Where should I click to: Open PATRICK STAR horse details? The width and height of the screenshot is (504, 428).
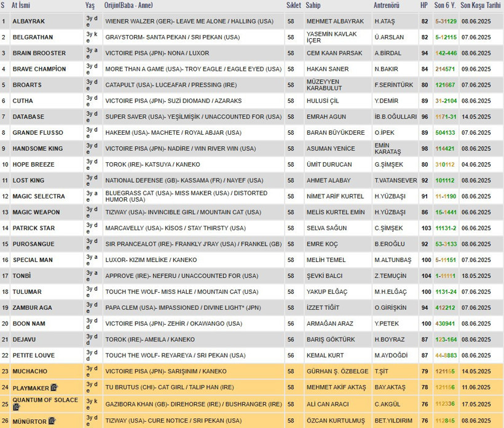[33, 228]
